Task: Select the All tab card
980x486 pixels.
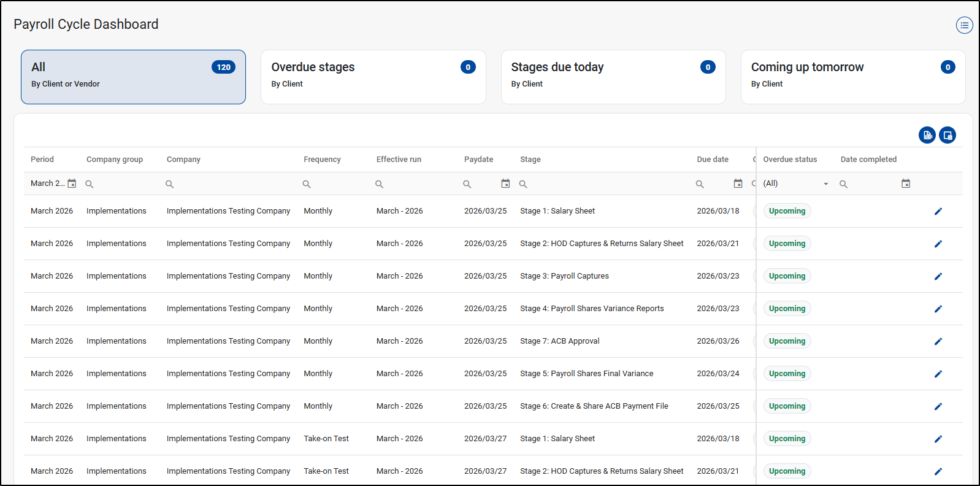Action: [133, 77]
